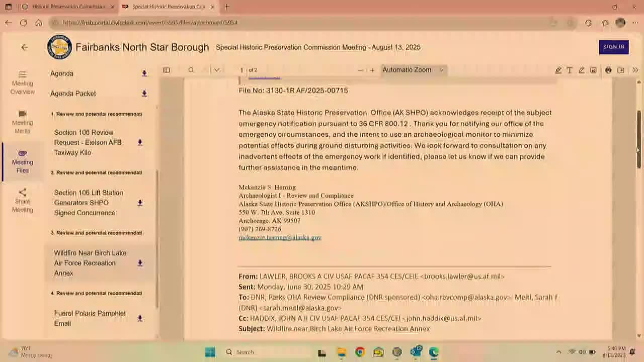Screen dimensions: 644x362
Task: Click the portal back arrow beside borough logo
Action: (x=25, y=47)
